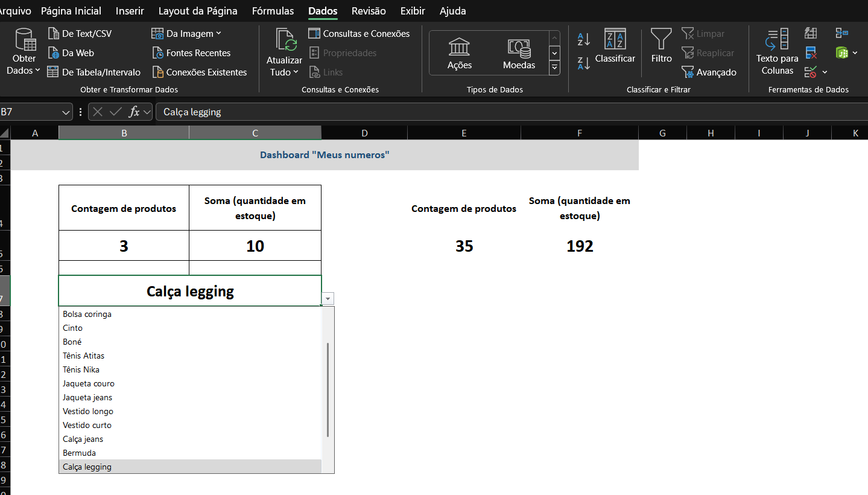This screenshot has height=495, width=868.
Task: Open the Exibir tab
Action: (x=413, y=11)
